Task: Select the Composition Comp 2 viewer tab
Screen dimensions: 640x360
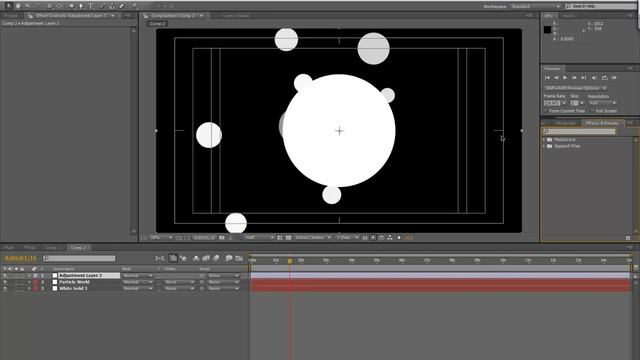Action: (x=173, y=16)
